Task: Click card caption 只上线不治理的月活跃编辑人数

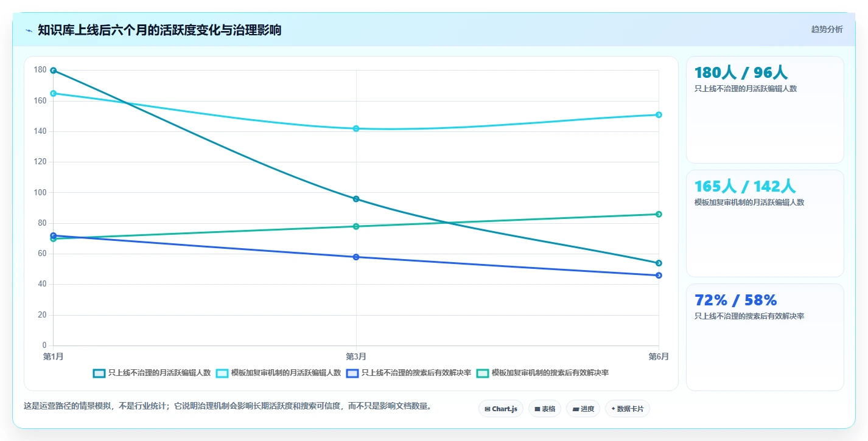Action: pos(746,88)
